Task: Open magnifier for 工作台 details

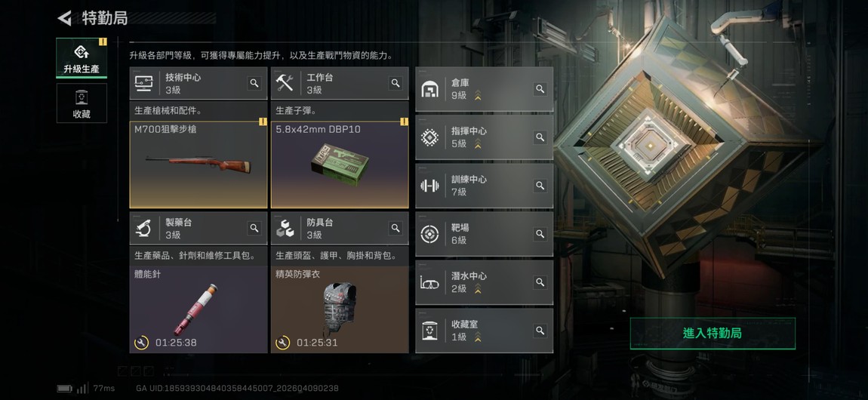Action: tap(396, 83)
